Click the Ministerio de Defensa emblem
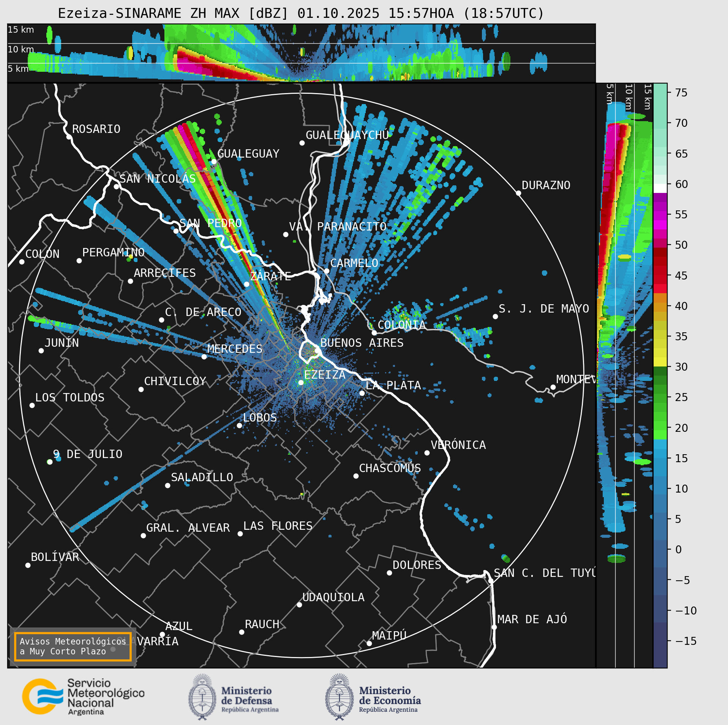This screenshot has height=725, width=728. 202,697
